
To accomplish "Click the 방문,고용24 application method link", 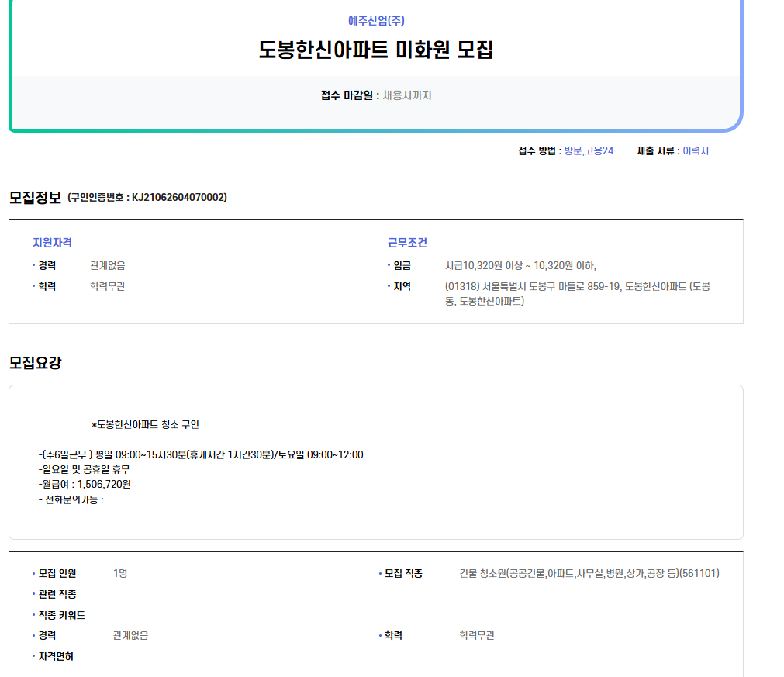I will [589, 150].
